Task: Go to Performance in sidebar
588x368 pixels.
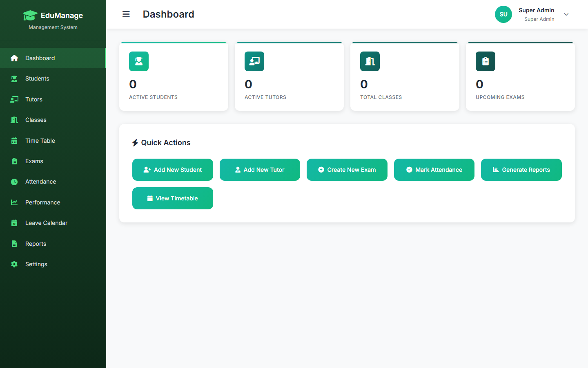Action: coord(53,202)
